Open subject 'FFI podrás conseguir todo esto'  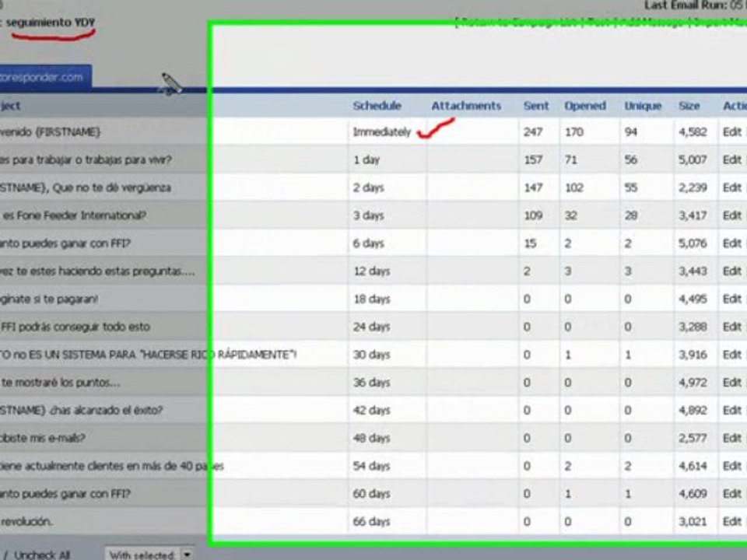pyautogui.click(x=75, y=327)
